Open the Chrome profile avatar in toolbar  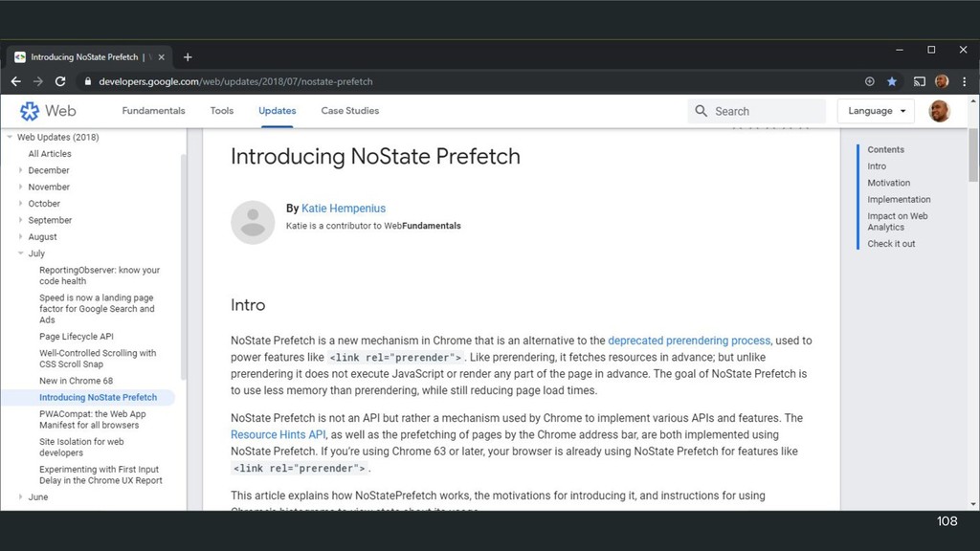942,82
